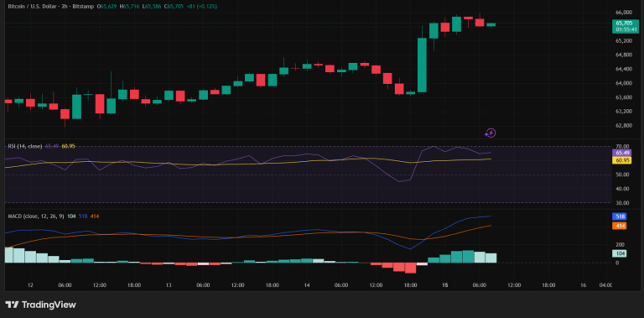This screenshot has width=644, height=318.
Task: Click the date label 16 on time axis
Action: 584,285
